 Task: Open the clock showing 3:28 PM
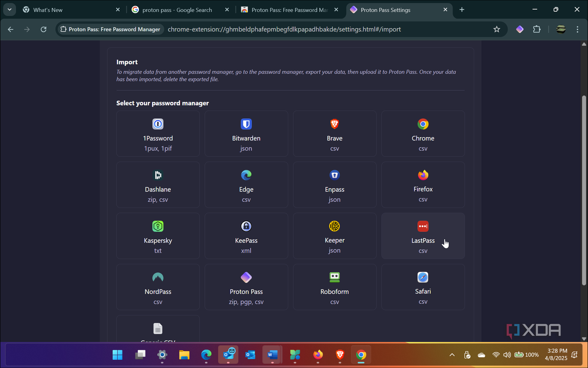(556, 354)
